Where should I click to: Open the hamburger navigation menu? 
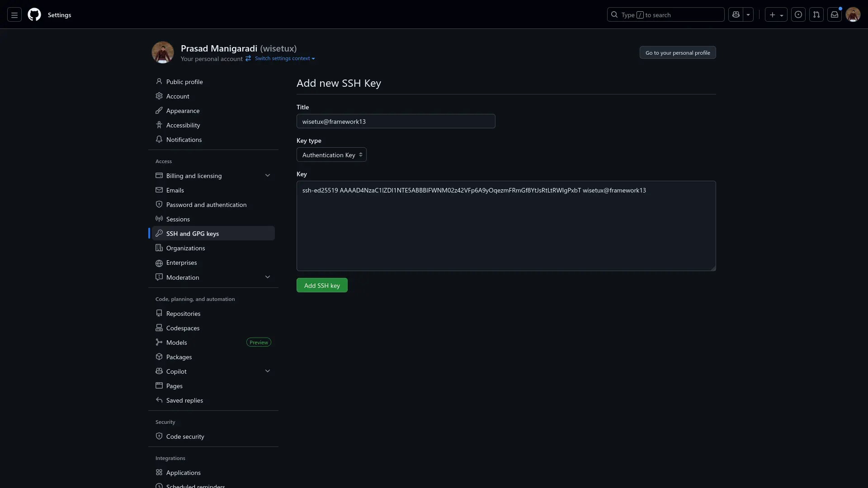pyautogui.click(x=14, y=15)
